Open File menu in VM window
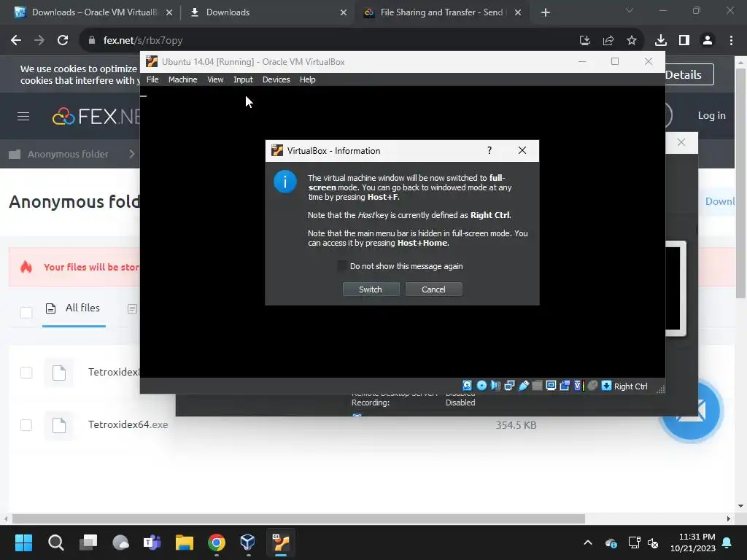Screen dimensions: 747x560 point(152,79)
